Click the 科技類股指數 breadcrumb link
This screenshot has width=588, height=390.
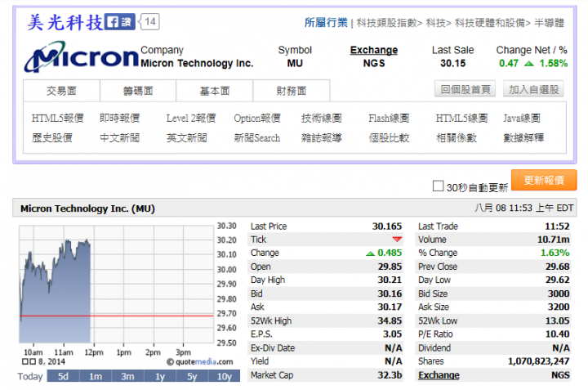pyautogui.click(x=386, y=23)
